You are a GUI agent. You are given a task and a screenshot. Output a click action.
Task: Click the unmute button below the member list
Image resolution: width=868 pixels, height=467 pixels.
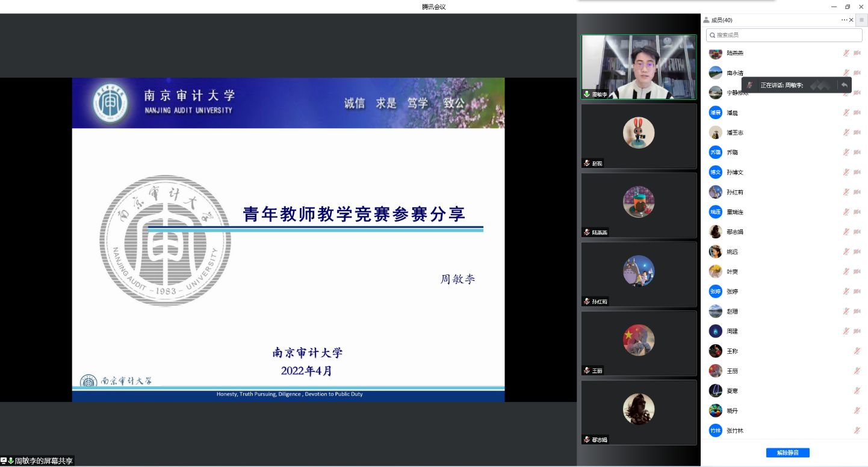point(787,453)
